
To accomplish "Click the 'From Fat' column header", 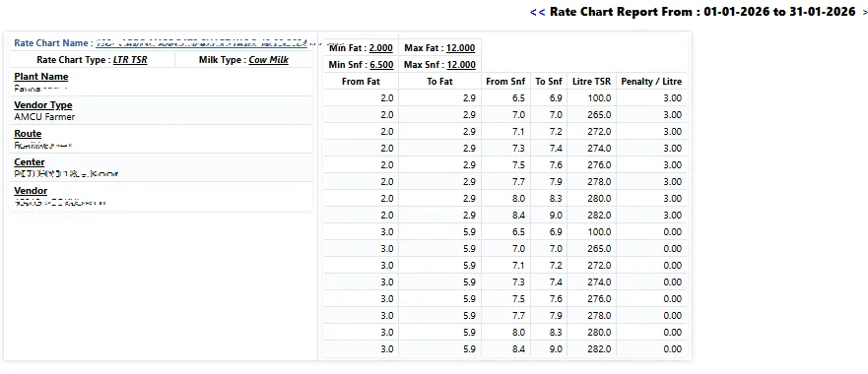I will pos(361,82).
